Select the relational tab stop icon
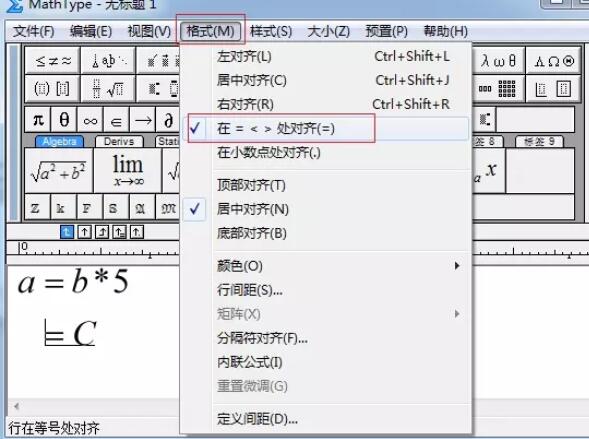 click(119, 232)
